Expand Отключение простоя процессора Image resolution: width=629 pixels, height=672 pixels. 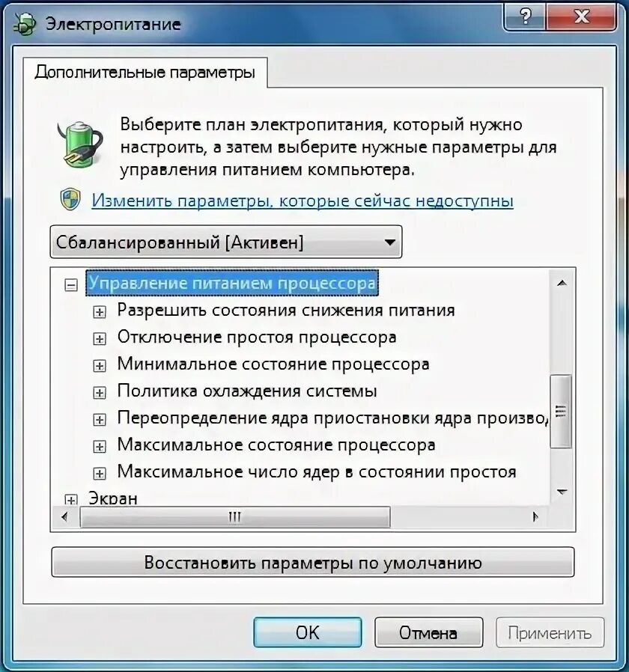(100, 338)
